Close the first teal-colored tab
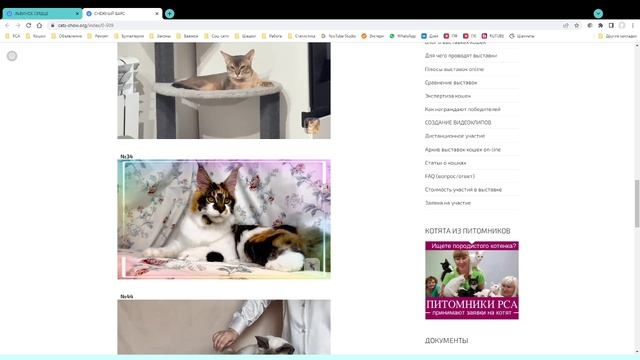The width and height of the screenshot is (640, 360). coord(77,13)
